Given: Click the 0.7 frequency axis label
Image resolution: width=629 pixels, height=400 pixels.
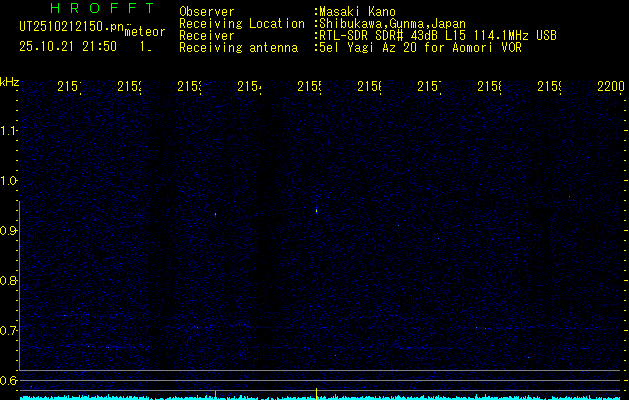Looking at the screenshot, I should (x=8, y=330).
